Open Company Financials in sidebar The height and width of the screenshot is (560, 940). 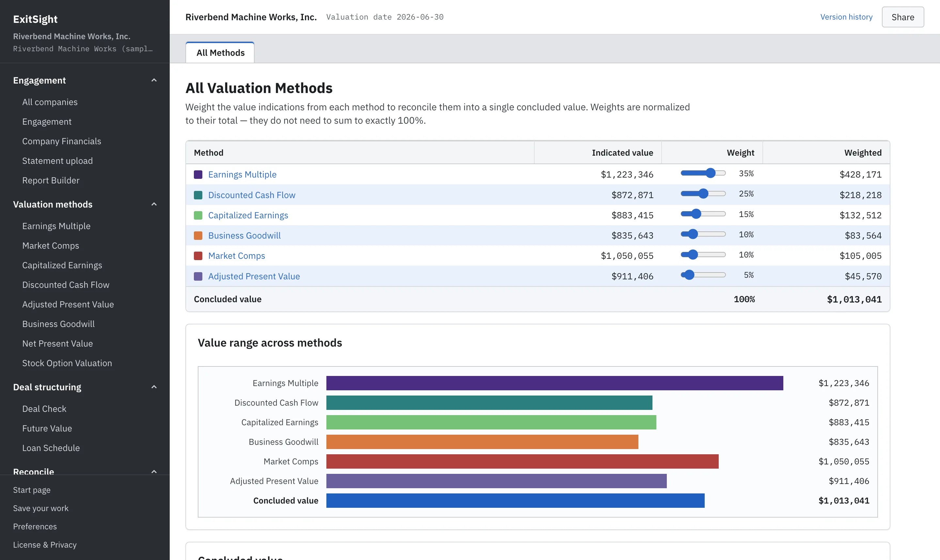(61, 141)
